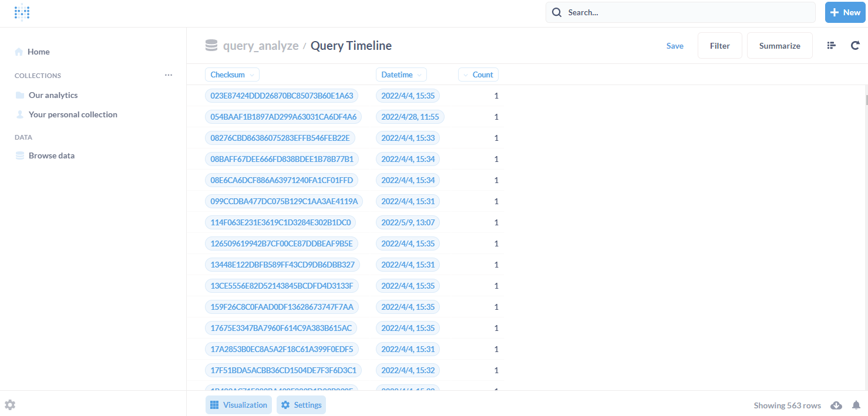Click the 2022/4/4, 15:32 datetime cell
This screenshot has height=416, width=868.
pyautogui.click(x=408, y=370)
